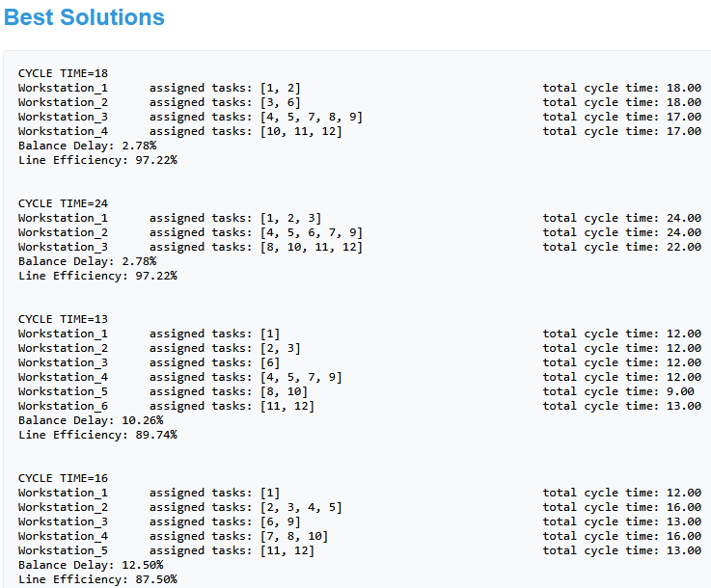Click the Line Efficiency: 89.74% text
Screen dimensions: 711x588
pos(97,435)
